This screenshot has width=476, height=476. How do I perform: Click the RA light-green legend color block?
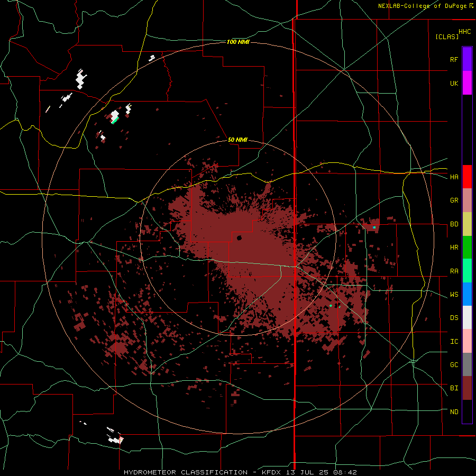pos(467,271)
